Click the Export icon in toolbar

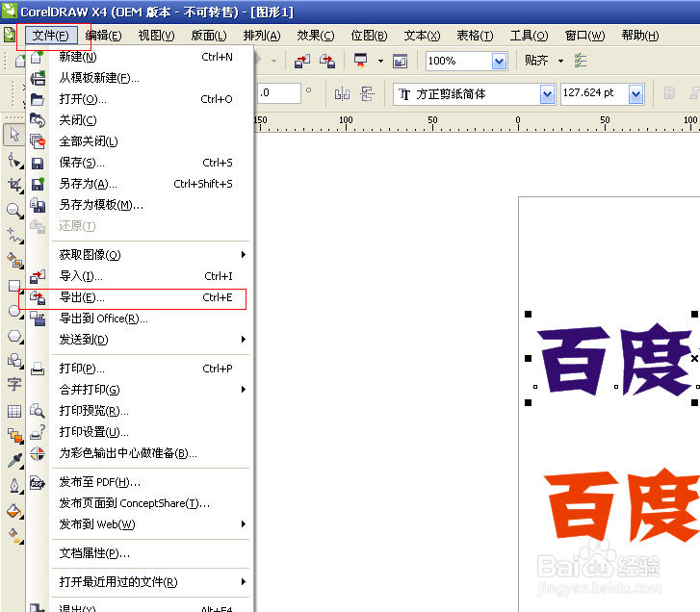tap(327, 62)
